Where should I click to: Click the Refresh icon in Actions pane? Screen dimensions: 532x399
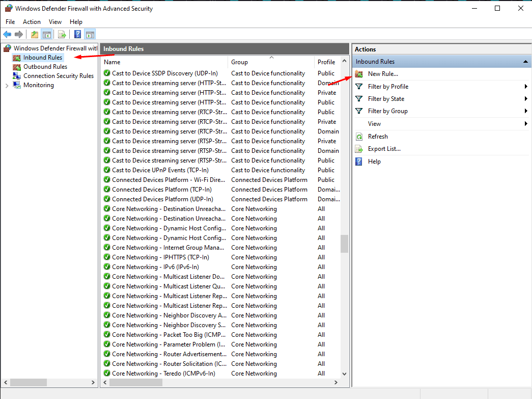(x=359, y=137)
